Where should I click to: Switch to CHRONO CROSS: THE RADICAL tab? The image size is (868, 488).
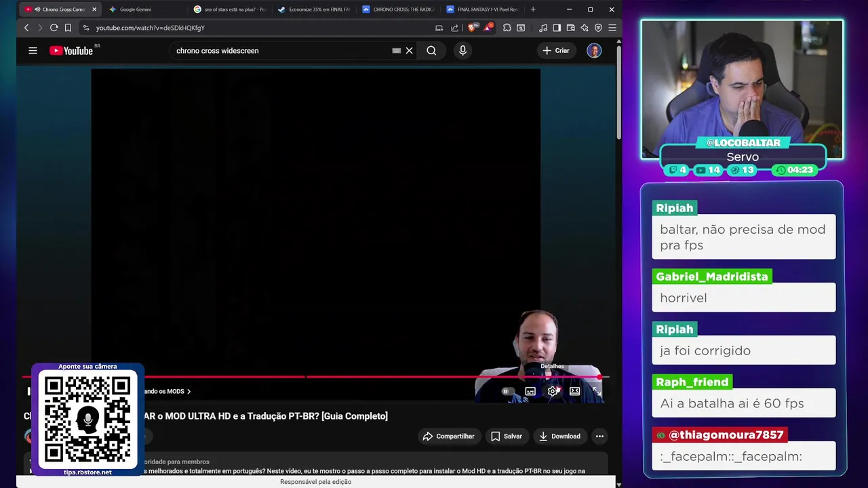point(399,9)
